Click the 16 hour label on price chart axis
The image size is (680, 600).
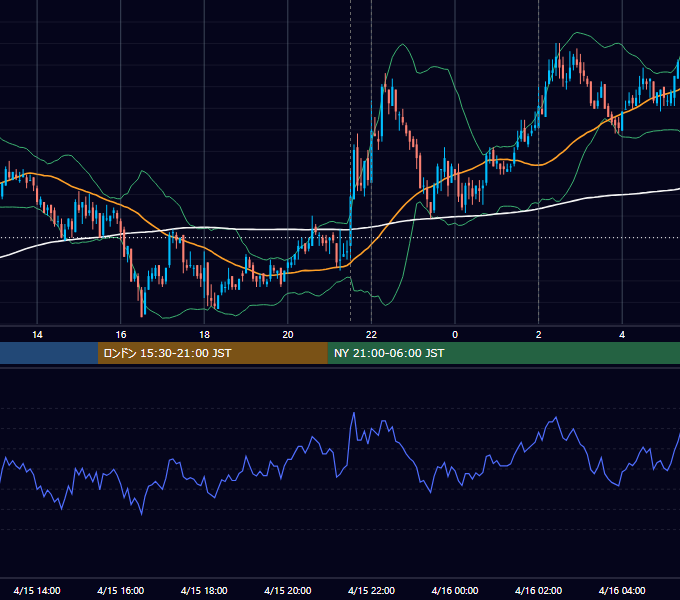point(121,335)
